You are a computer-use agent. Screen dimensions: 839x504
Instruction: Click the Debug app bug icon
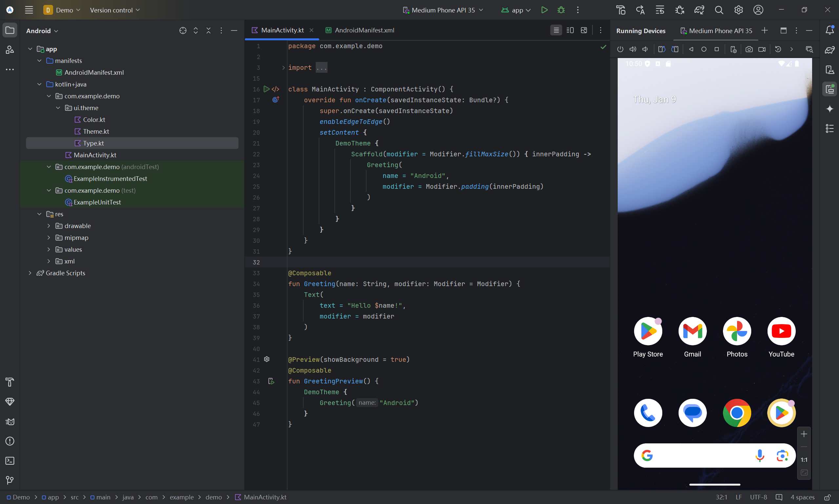pos(561,10)
